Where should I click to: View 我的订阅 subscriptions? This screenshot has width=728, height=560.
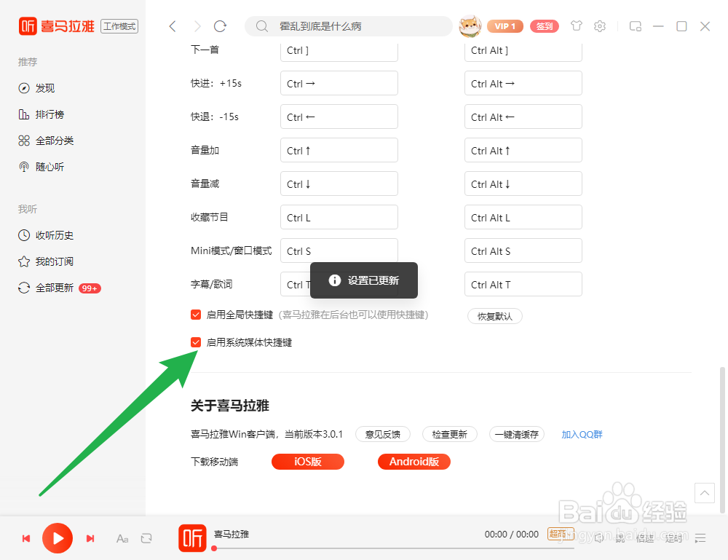coord(50,261)
